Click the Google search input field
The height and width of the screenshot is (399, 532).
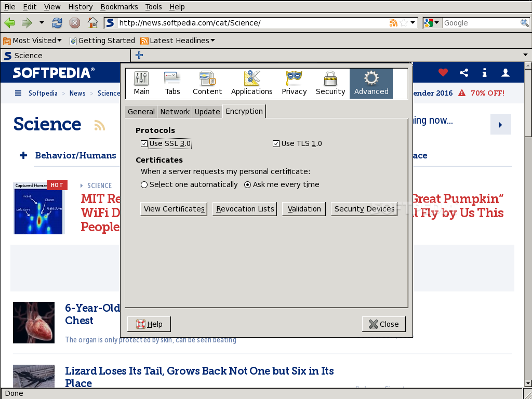click(x=481, y=23)
